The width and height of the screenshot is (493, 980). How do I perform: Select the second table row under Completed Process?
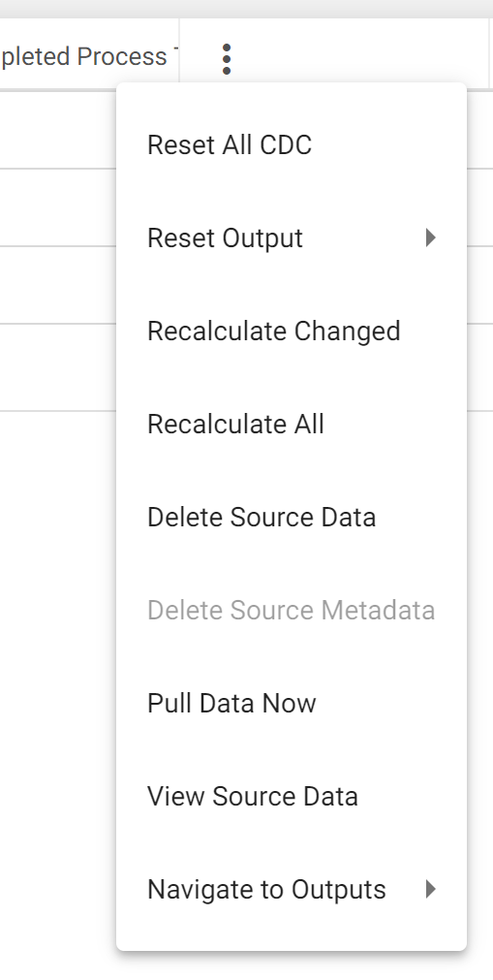click(58, 206)
